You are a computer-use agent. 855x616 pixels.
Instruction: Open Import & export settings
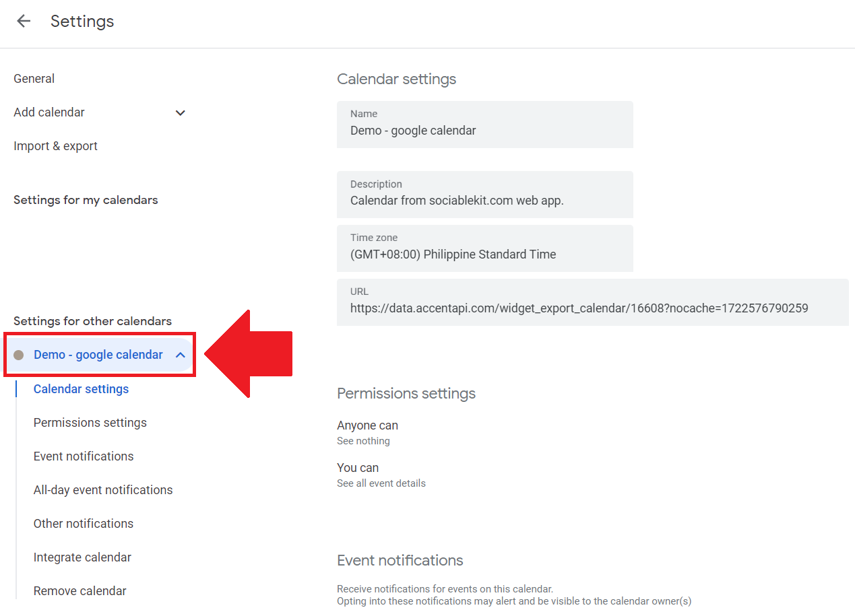click(55, 146)
